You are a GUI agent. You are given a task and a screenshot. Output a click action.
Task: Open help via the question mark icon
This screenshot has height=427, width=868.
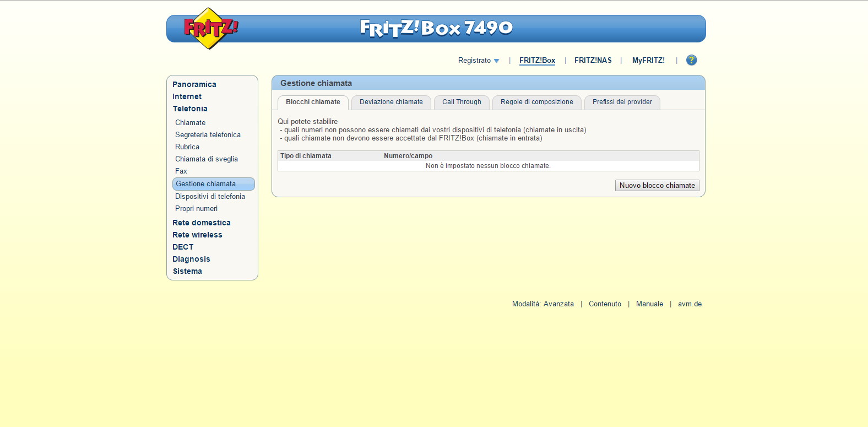tap(691, 60)
